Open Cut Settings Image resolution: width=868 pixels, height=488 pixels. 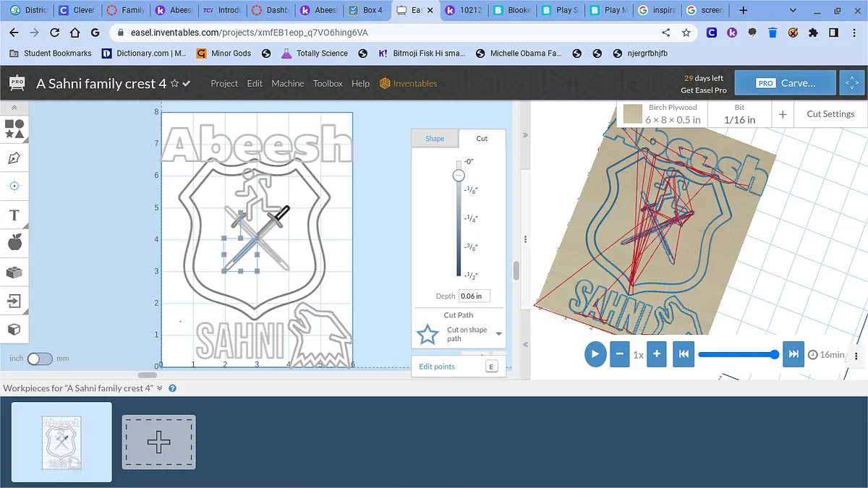830,114
